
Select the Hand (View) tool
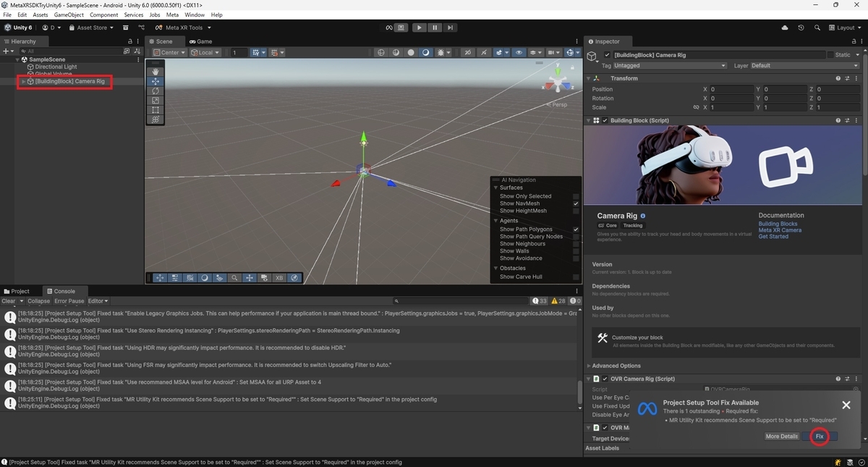pyautogui.click(x=156, y=72)
